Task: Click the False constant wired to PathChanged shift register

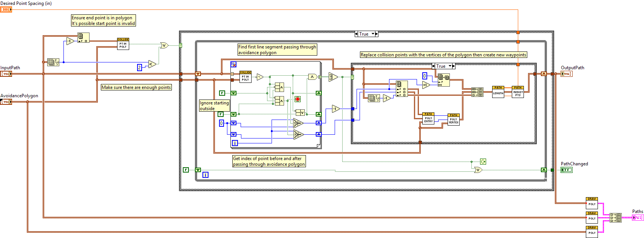Action: click(x=186, y=170)
